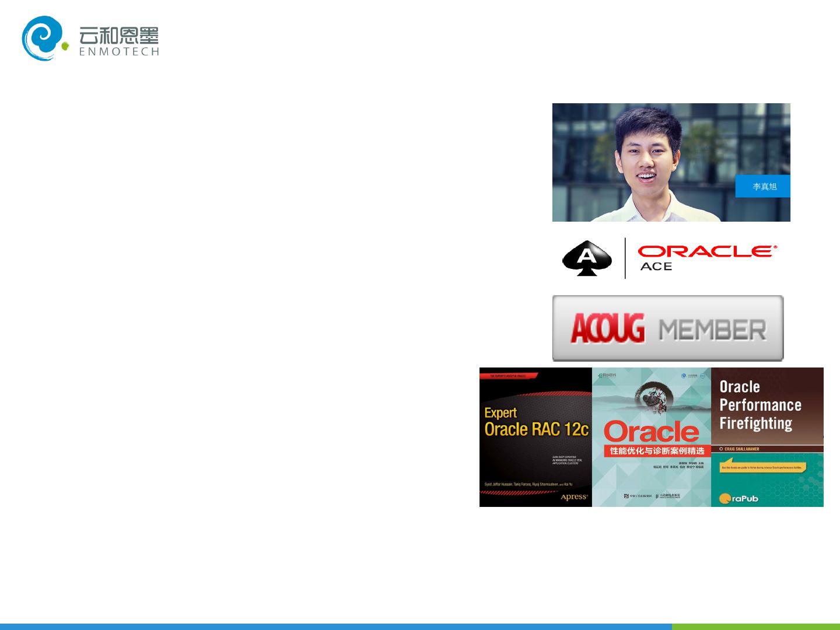Select the Expert Oracle RAC 12c book cover
Screen dimensions: 840x630
535,437
